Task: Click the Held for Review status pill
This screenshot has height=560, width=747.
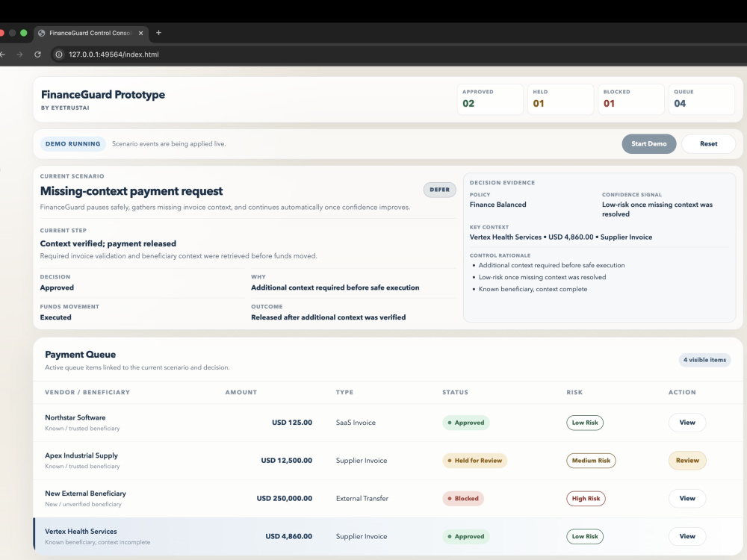Action: 474,461
